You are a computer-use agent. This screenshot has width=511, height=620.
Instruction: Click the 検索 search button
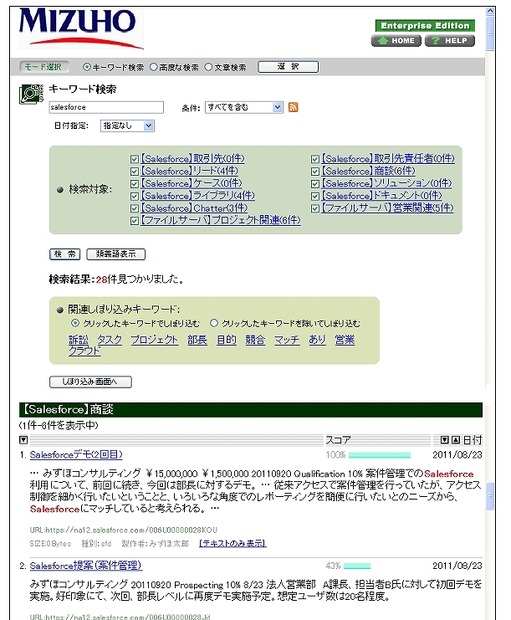coord(65,254)
